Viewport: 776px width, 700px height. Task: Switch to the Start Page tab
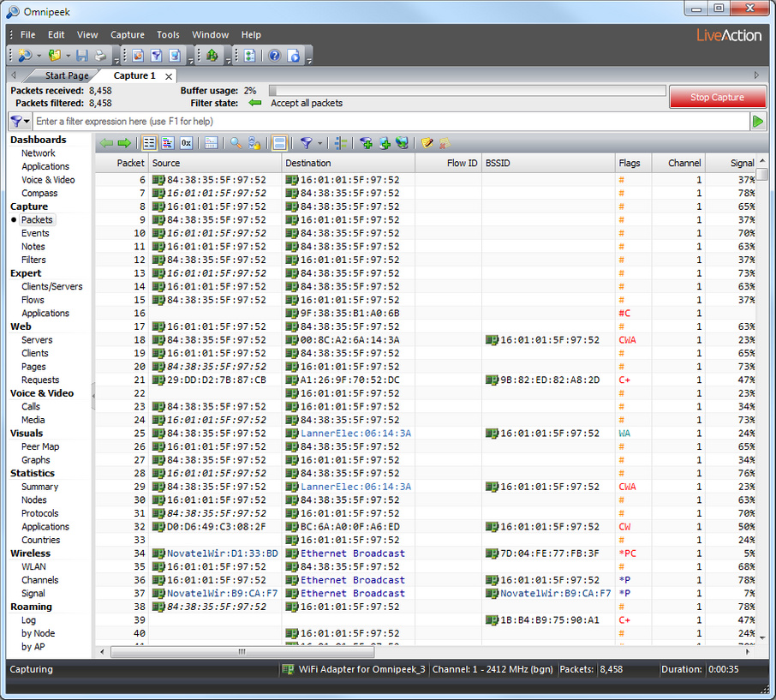(67, 75)
